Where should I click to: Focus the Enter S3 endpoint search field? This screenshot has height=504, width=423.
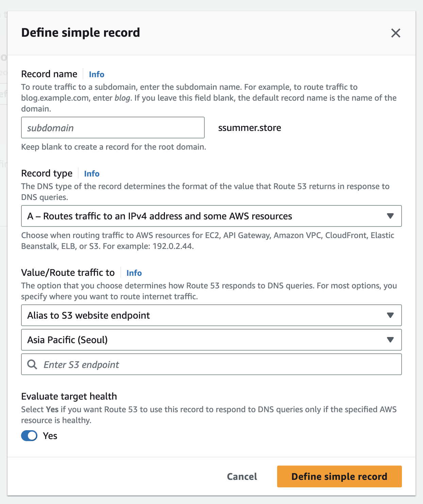pos(218,365)
